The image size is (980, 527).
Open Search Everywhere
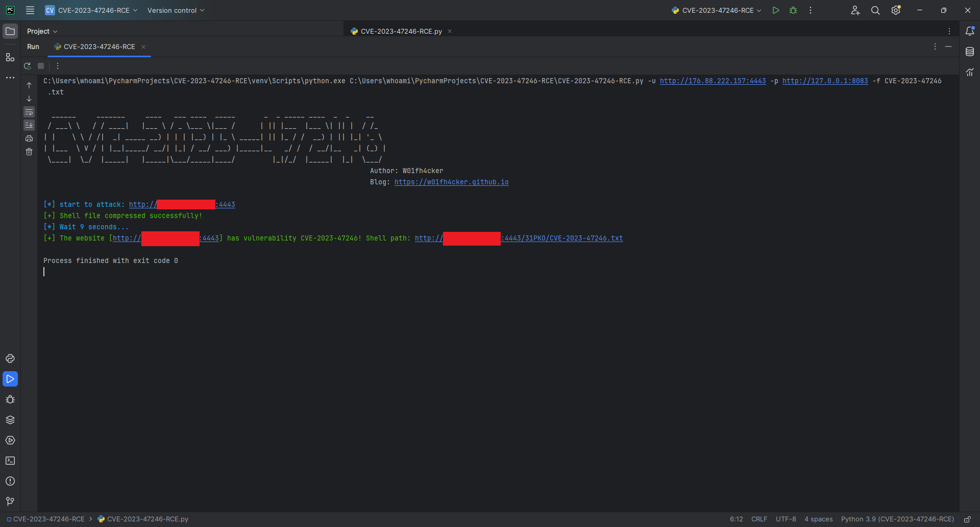875,10
